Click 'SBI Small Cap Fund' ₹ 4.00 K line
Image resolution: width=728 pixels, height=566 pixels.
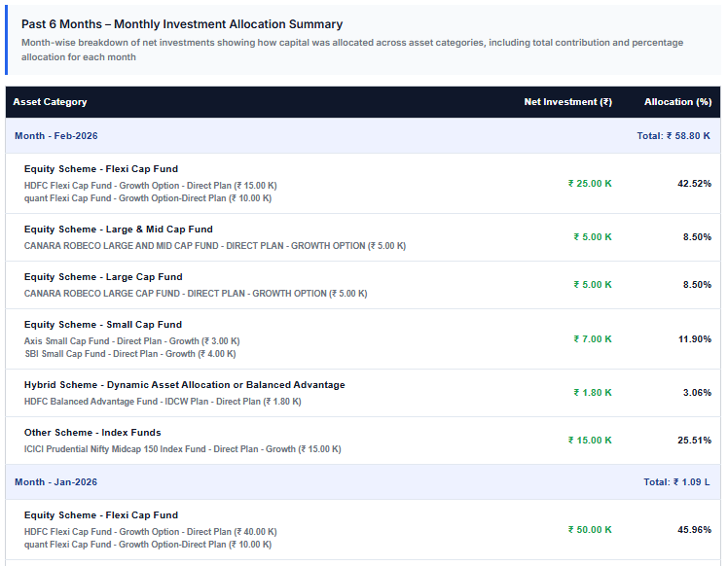(130, 354)
